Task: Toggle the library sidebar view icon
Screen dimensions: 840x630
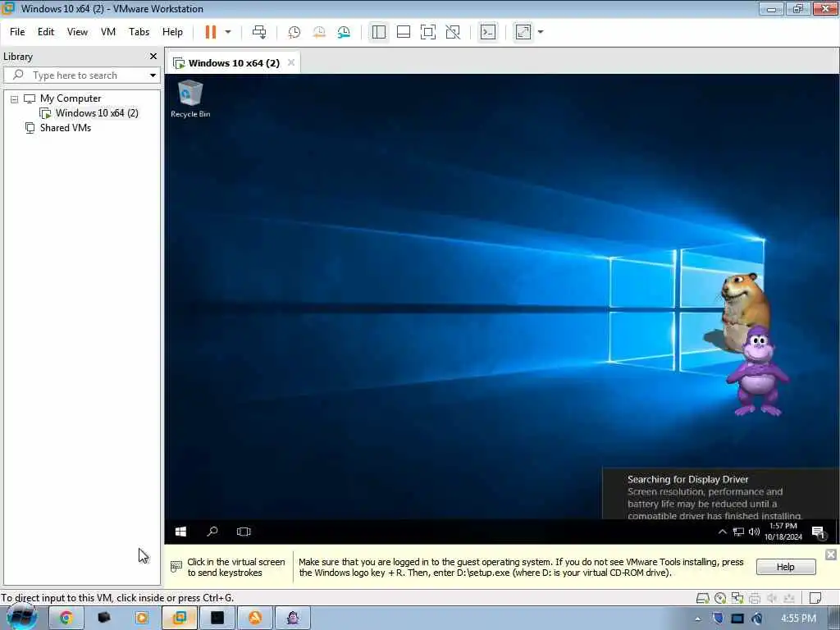Action: [x=379, y=32]
